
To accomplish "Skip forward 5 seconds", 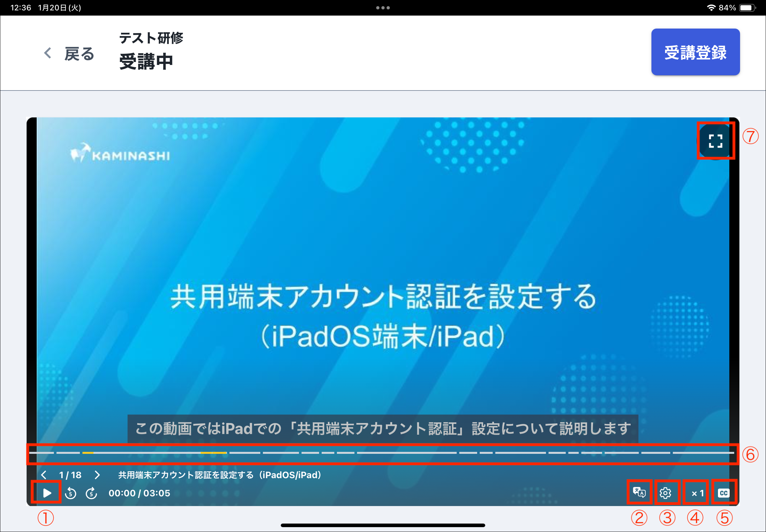I will (91, 493).
